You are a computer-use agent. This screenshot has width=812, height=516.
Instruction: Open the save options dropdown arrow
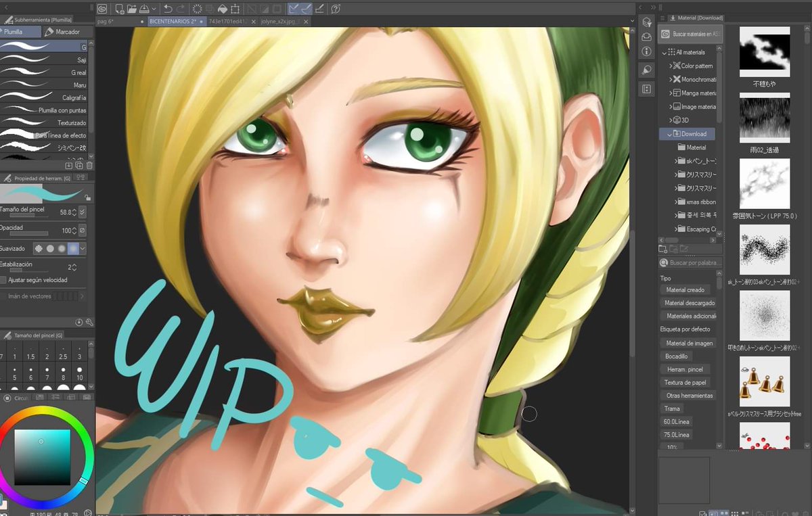pyautogui.click(x=154, y=9)
